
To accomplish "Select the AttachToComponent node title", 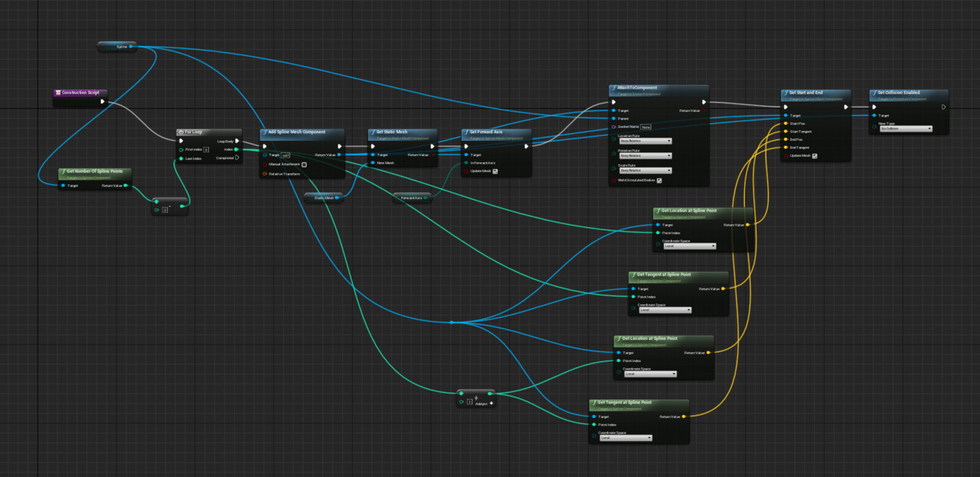I will (637, 87).
